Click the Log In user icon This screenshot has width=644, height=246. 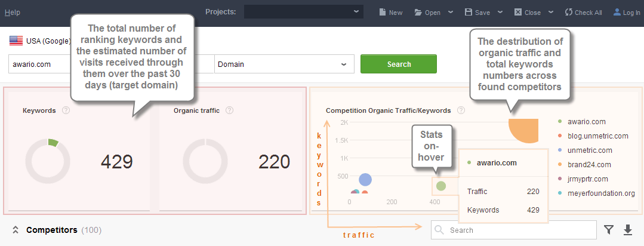[x=617, y=12]
